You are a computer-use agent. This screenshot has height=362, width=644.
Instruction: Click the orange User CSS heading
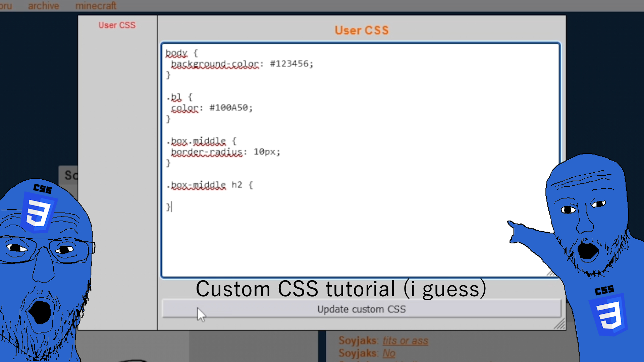tap(362, 31)
